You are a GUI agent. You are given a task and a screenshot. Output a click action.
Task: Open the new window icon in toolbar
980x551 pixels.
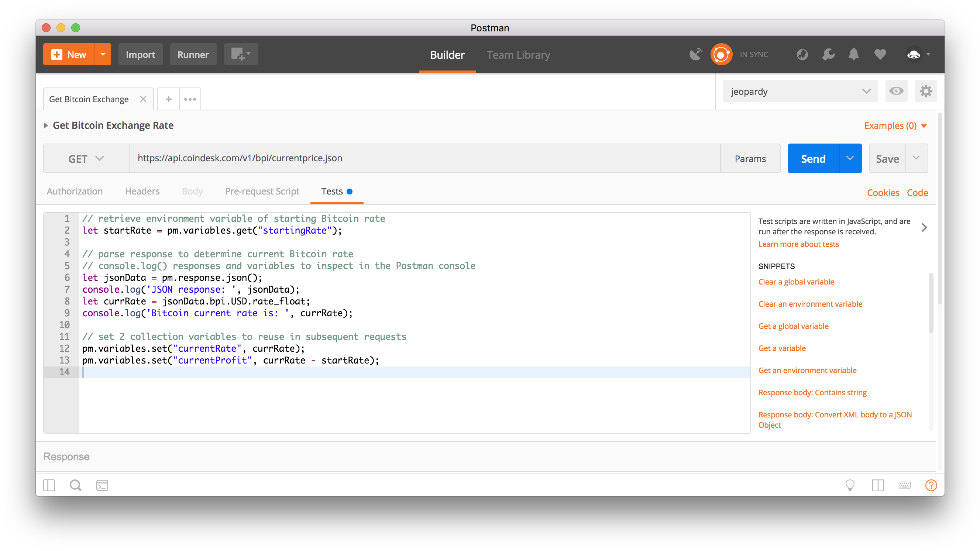click(240, 54)
